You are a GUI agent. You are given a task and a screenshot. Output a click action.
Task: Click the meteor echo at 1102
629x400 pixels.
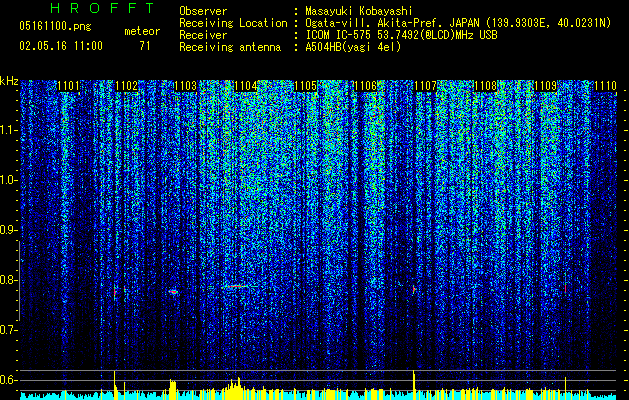pos(115,292)
